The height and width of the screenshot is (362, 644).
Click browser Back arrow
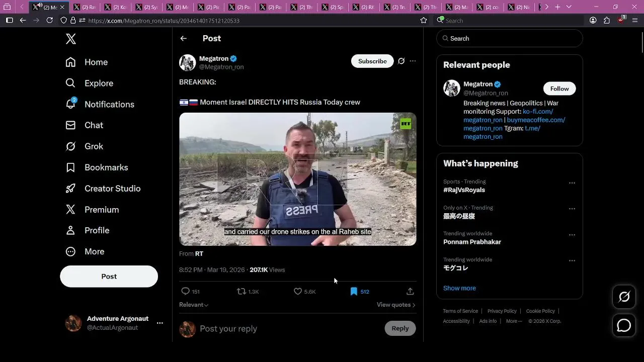[23, 21]
